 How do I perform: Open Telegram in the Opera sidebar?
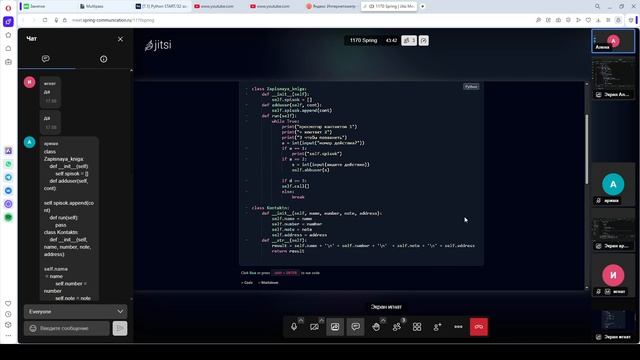8,178
